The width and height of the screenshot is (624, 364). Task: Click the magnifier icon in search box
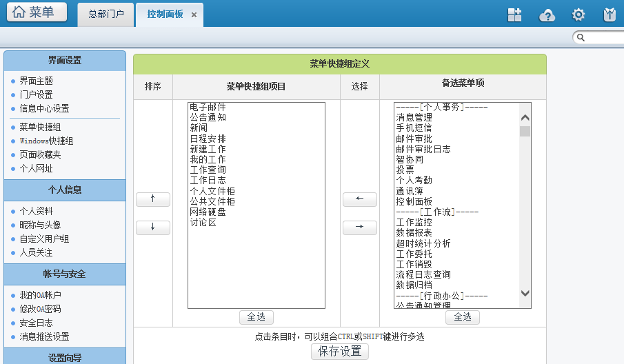tap(581, 37)
